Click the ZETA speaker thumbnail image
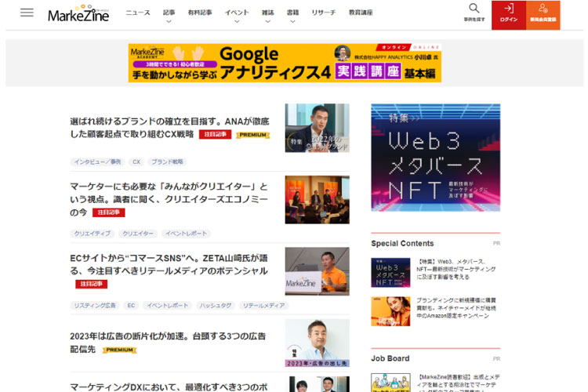 tap(318, 271)
